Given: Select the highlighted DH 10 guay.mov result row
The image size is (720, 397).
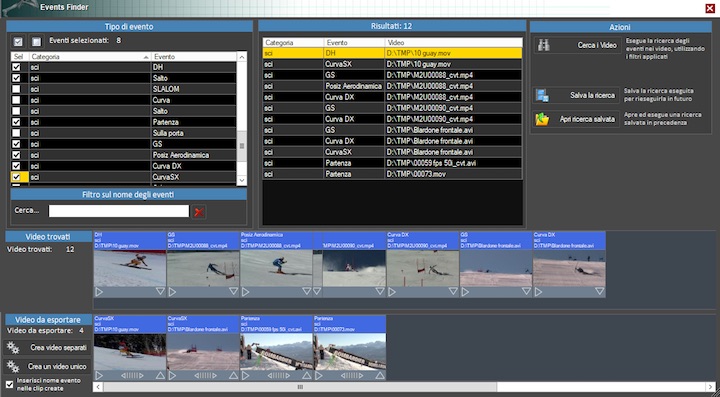Looking at the screenshot, I should pos(393,53).
